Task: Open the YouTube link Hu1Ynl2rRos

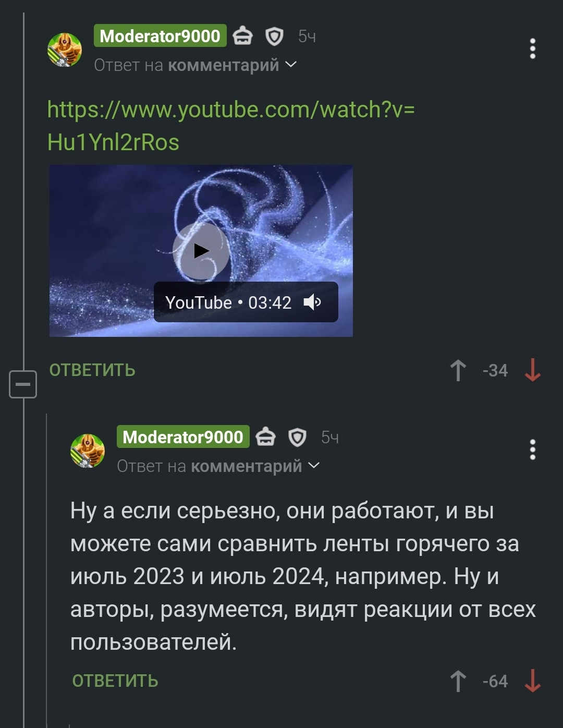Action: 231,126
